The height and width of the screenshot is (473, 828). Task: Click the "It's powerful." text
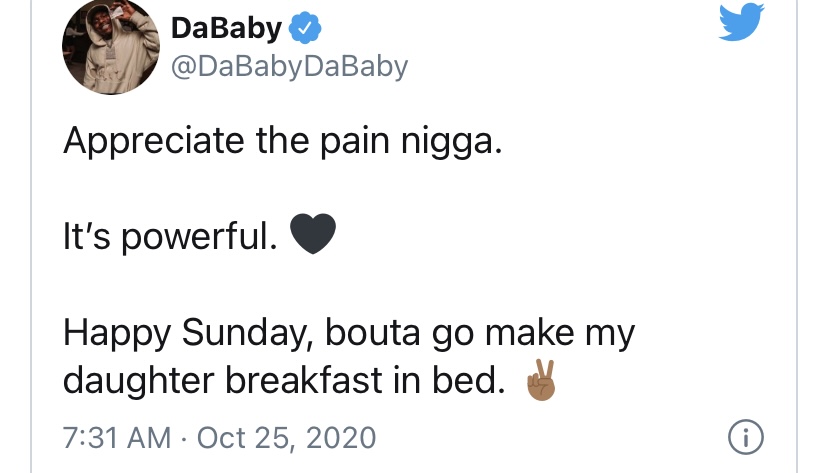pos(170,236)
